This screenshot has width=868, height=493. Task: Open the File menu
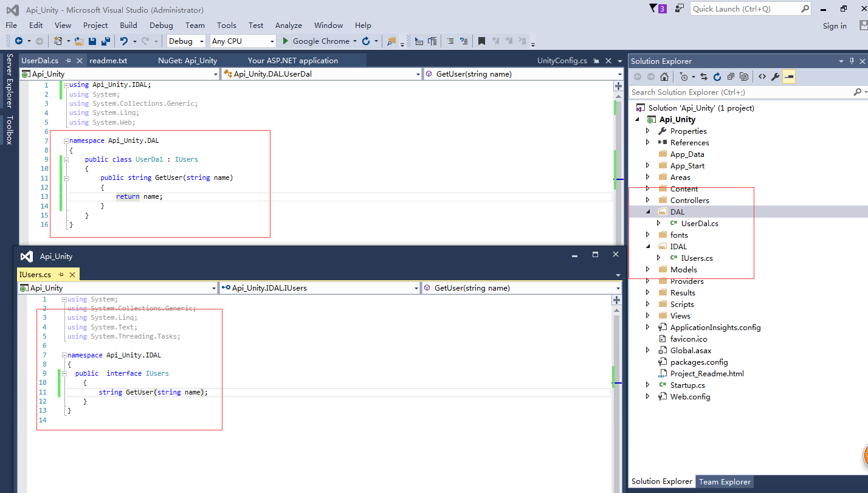pos(11,25)
